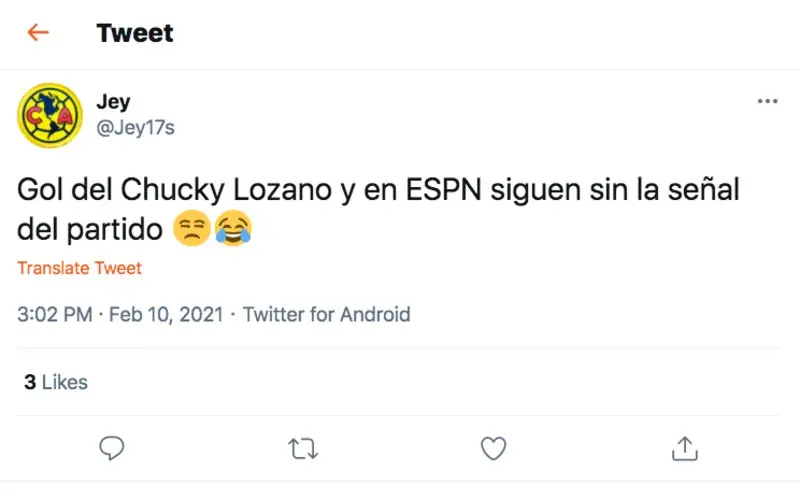The width and height of the screenshot is (800, 500).
Task: Open Jey's profile avatar picture
Action: point(50,115)
